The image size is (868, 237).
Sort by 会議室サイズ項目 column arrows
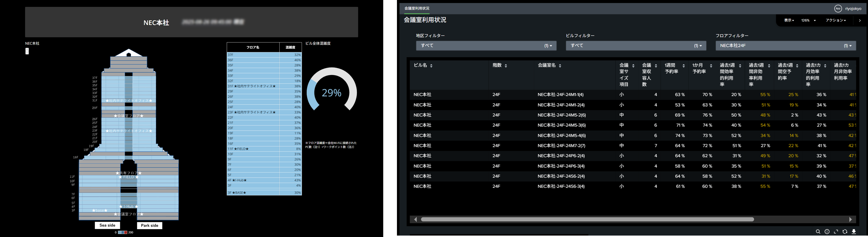point(633,66)
